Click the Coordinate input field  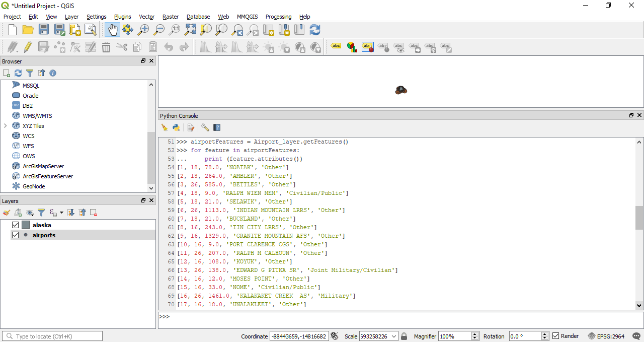299,336
